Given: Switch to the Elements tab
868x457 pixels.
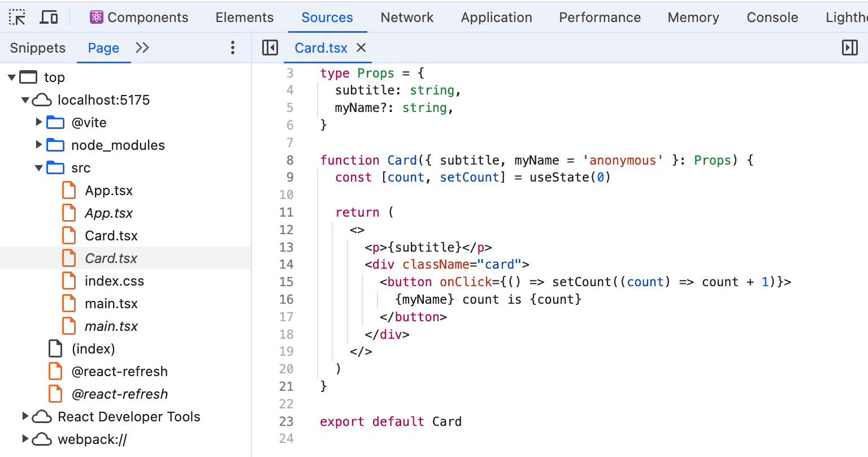Looking at the screenshot, I should [245, 18].
